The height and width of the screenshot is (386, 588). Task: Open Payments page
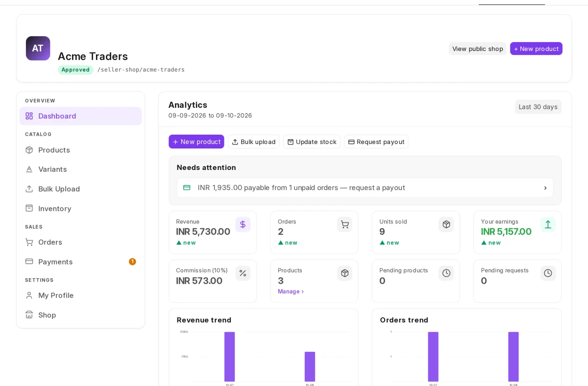[80, 262]
